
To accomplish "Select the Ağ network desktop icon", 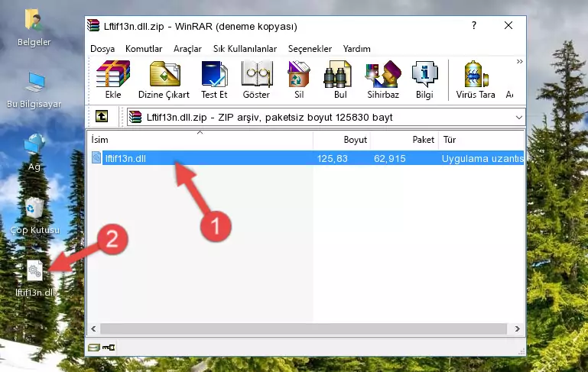I will tap(34, 153).
